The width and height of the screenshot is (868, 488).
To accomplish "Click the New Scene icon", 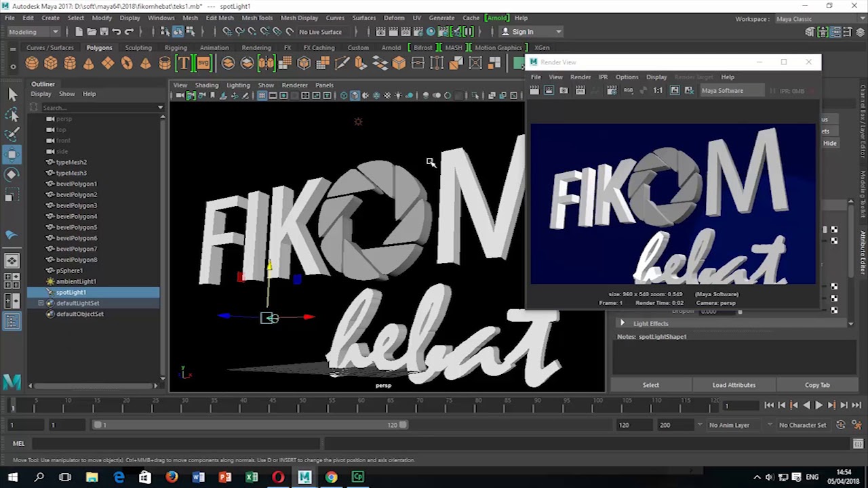I will 79,32.
